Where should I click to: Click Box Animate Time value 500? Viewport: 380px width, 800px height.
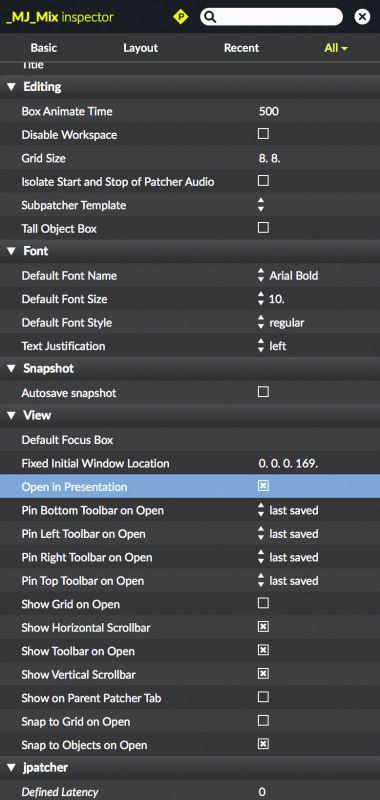[269, 111]
